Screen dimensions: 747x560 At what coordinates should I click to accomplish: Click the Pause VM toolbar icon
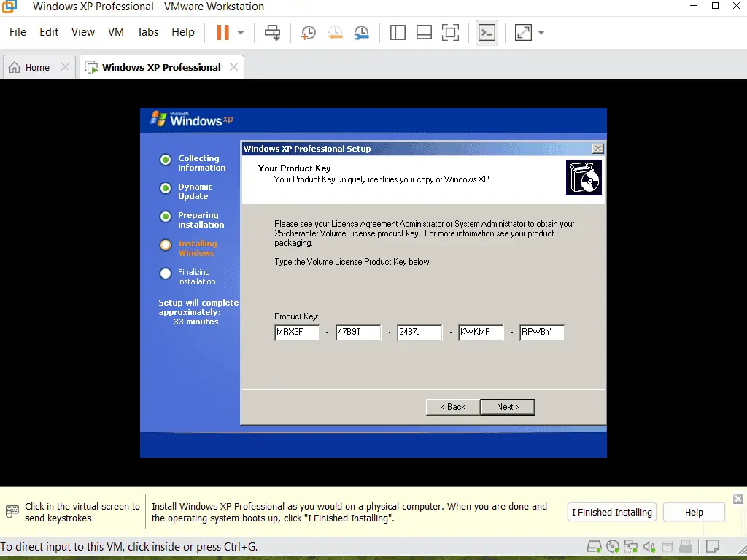[x=222, y=32]
